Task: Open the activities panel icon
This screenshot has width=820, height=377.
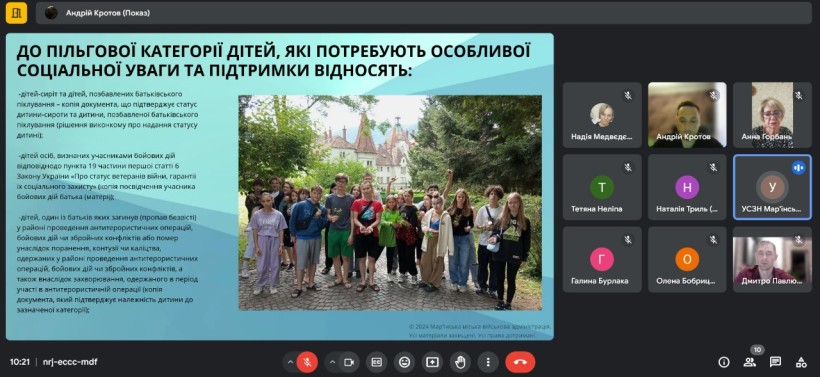Action: pos(801,362)
